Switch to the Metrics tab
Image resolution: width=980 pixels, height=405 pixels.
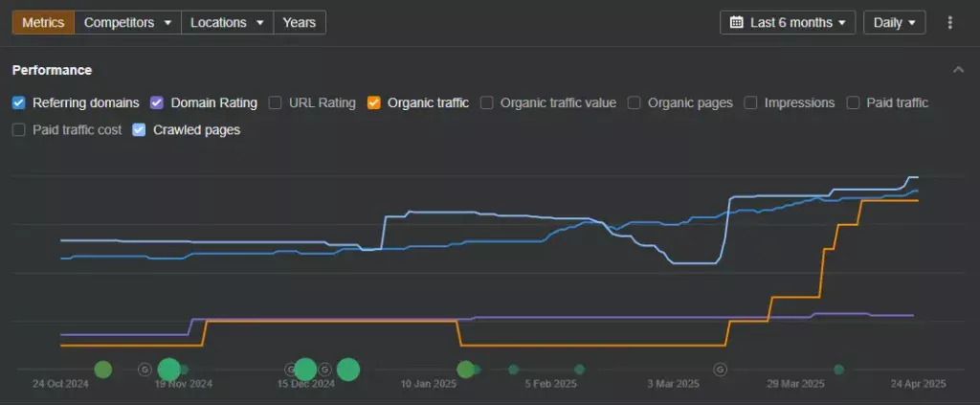tap(43, 23)
